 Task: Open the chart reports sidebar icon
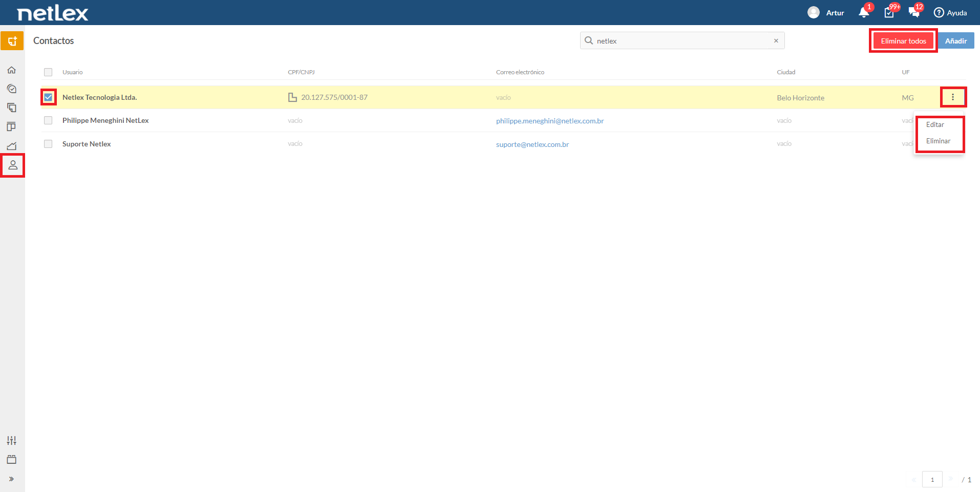pyautogui.click(x=12, y=146)
